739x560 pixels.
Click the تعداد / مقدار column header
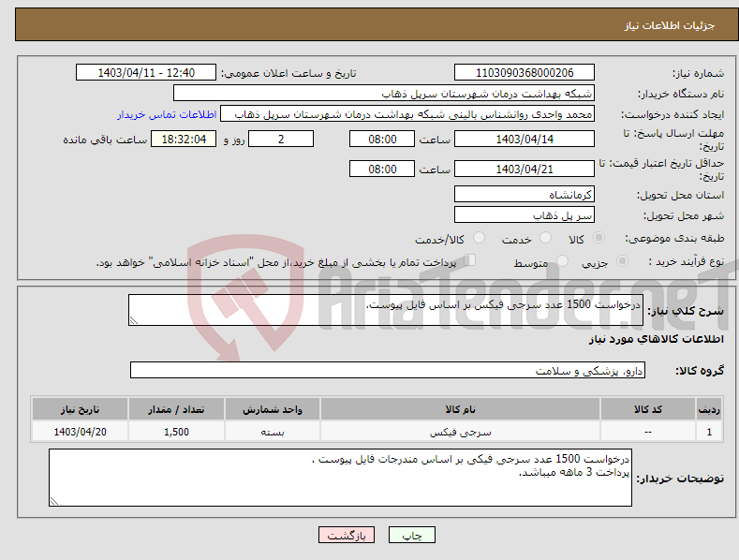coord(176,409)
